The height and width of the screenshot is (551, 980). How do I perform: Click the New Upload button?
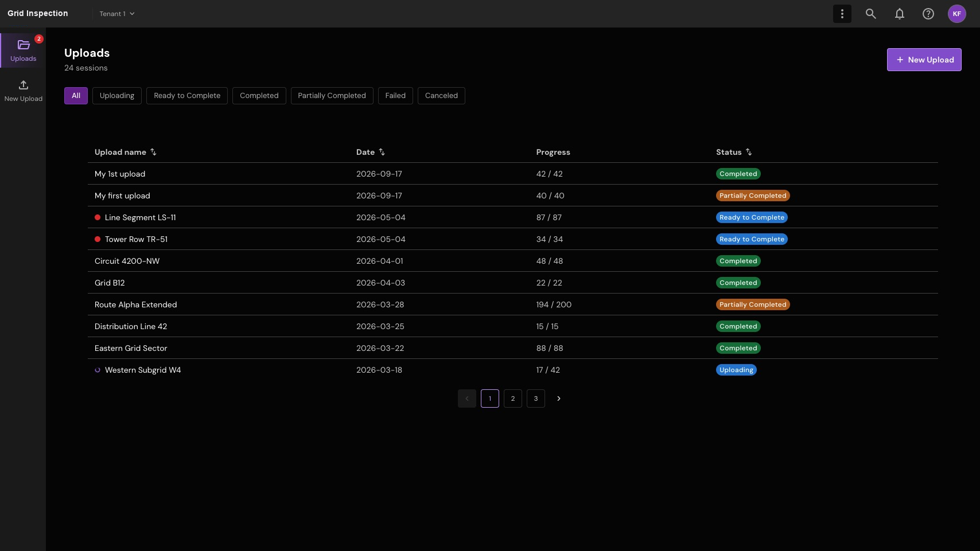pyautogui.click(x=924, y=60)
